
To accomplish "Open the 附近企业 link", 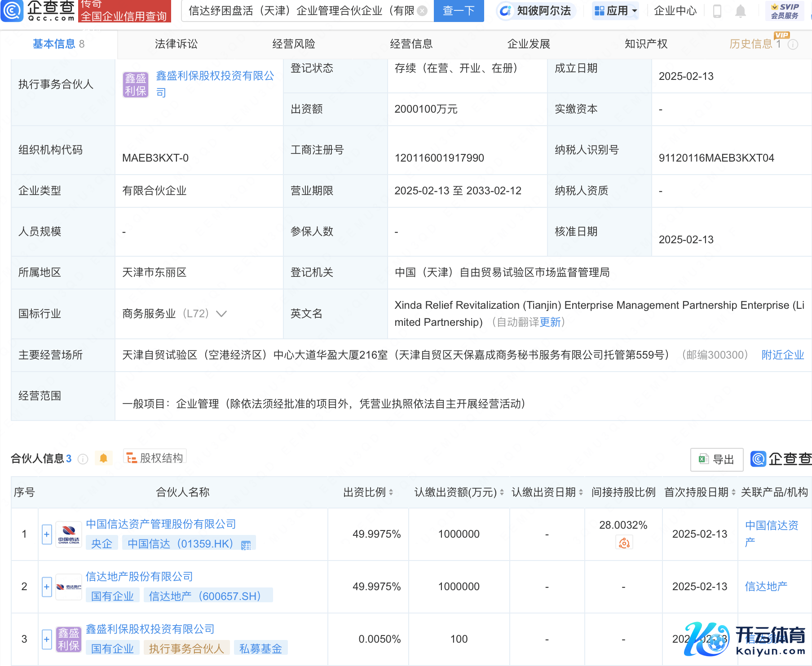I will click(x=782, y=355).
